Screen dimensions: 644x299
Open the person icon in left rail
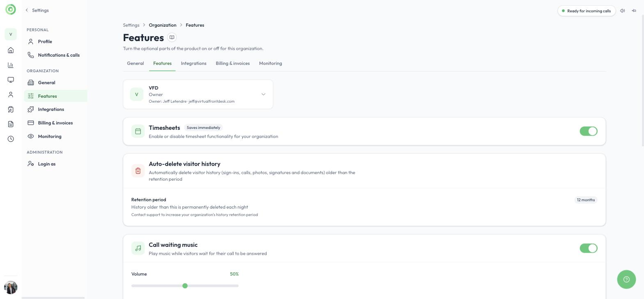pos(11,95)
